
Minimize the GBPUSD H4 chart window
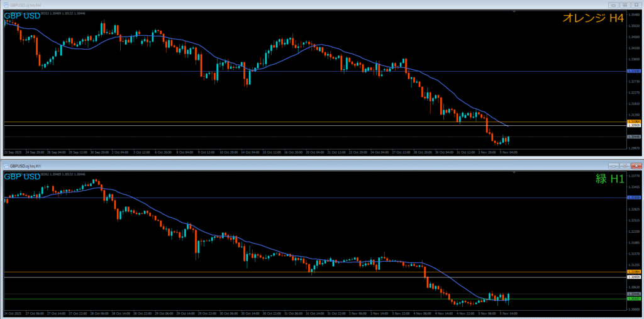(613, 4)
